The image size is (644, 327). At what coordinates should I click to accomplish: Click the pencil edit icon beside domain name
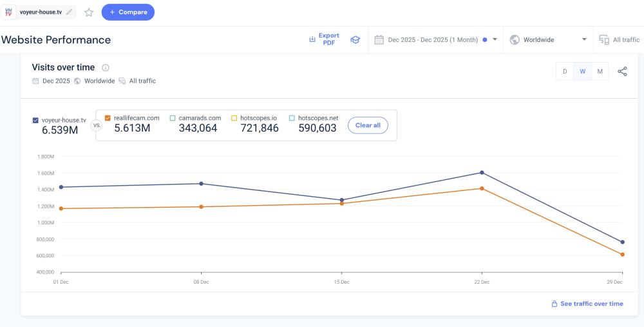(69, 12)
